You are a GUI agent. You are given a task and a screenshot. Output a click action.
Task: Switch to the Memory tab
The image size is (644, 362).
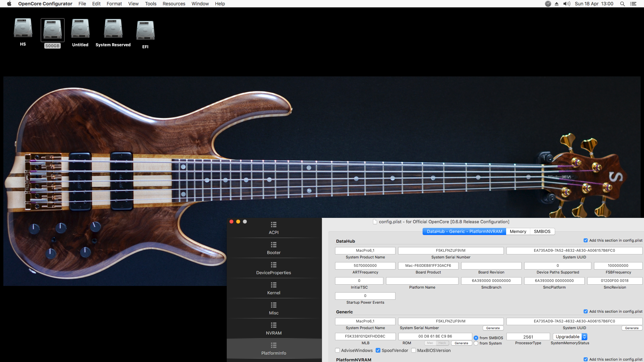coord(518,231)
